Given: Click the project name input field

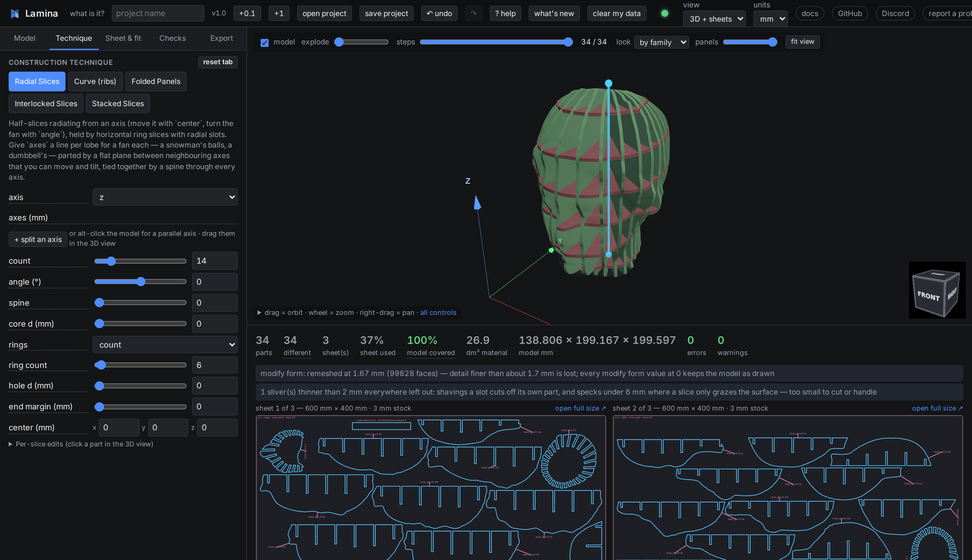Looking at the screenshot, I should [158, 13].
